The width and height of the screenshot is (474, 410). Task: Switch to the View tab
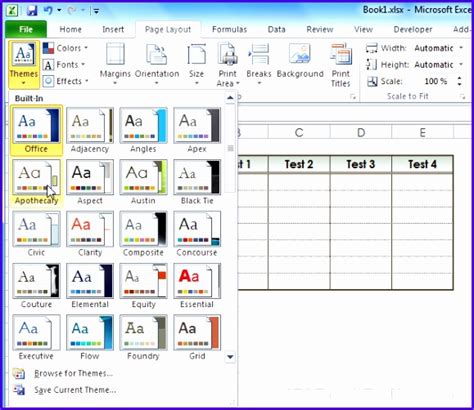click(x=363, y=29)
